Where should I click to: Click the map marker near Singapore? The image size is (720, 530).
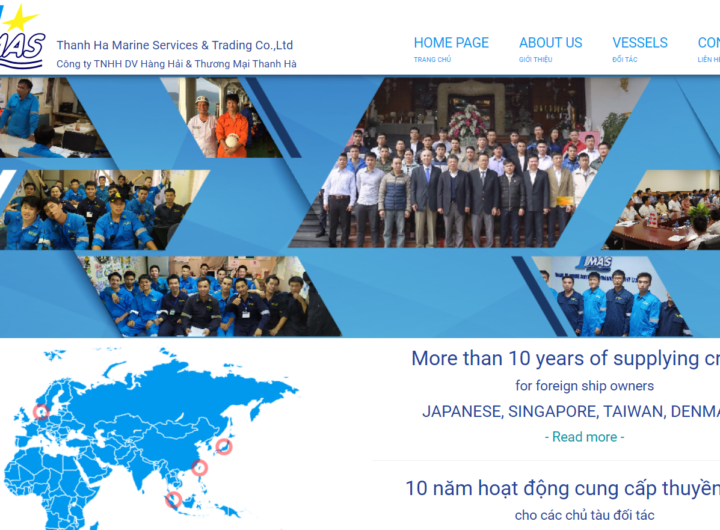coord(174,499)
